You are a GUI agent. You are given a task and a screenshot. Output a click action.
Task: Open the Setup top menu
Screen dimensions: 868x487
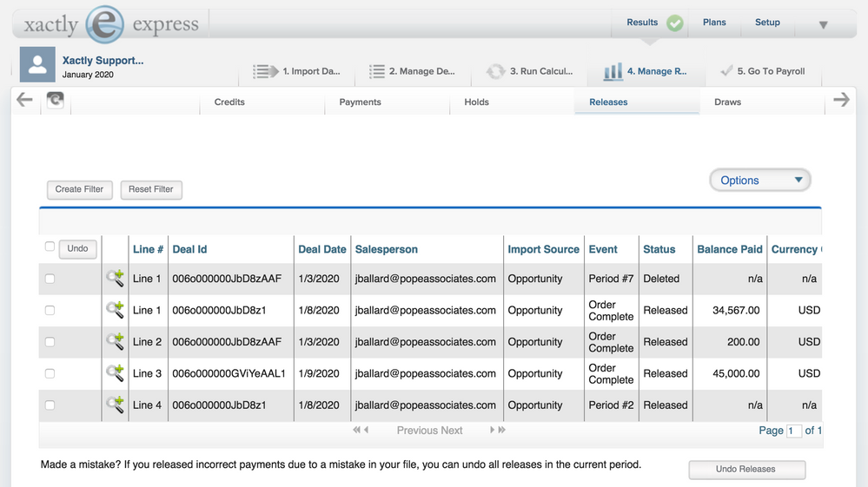point(767,22)
